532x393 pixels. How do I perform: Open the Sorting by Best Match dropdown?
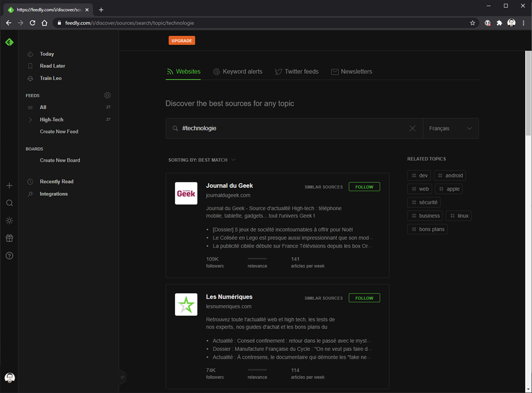click(202, 160)
